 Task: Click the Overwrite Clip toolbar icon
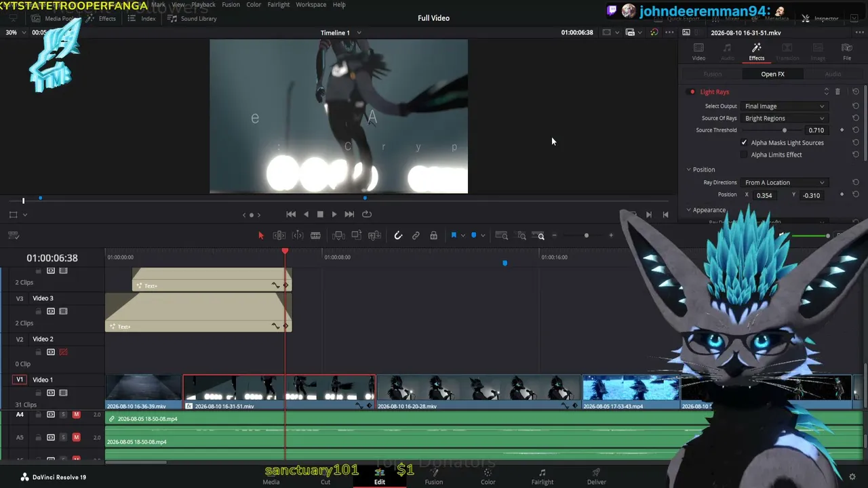(356, 235)
